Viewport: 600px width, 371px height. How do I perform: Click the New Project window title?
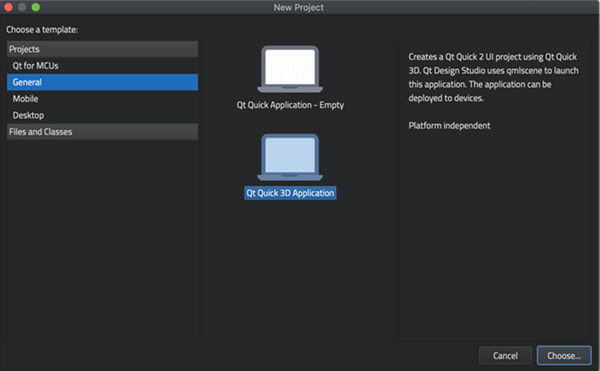tap(298, 7)
